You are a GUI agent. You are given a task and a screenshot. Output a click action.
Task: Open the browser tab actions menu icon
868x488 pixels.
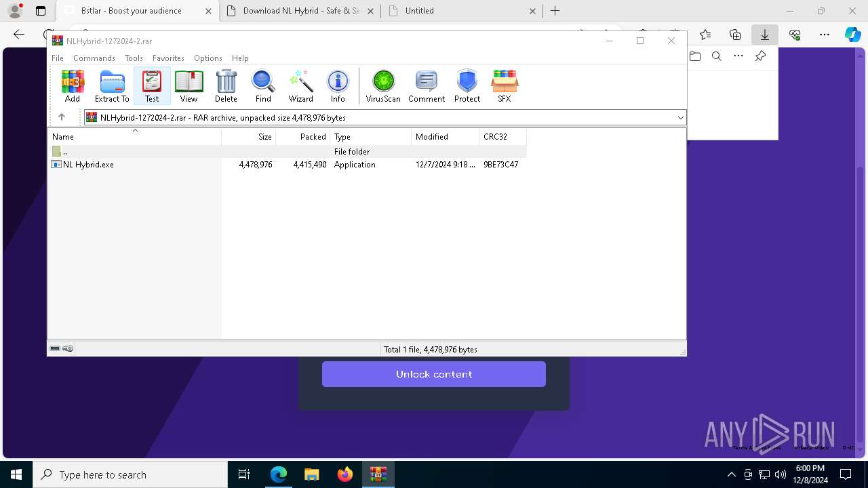pos(41,11)
